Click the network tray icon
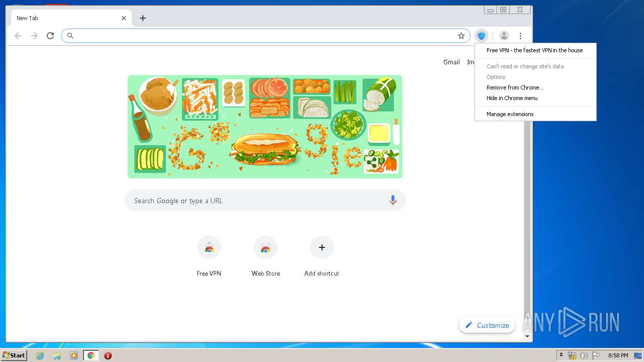 pos(572,355)
